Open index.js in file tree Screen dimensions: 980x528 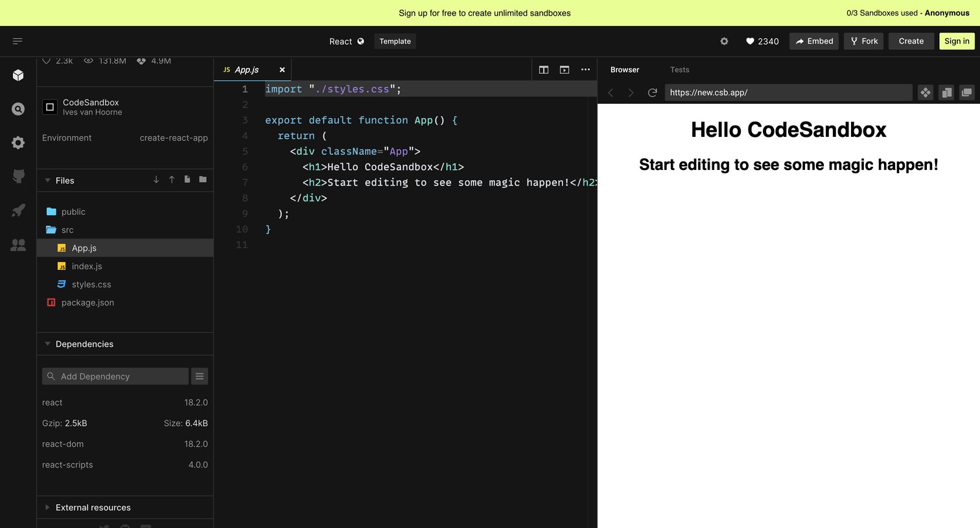tap(125, 266)
